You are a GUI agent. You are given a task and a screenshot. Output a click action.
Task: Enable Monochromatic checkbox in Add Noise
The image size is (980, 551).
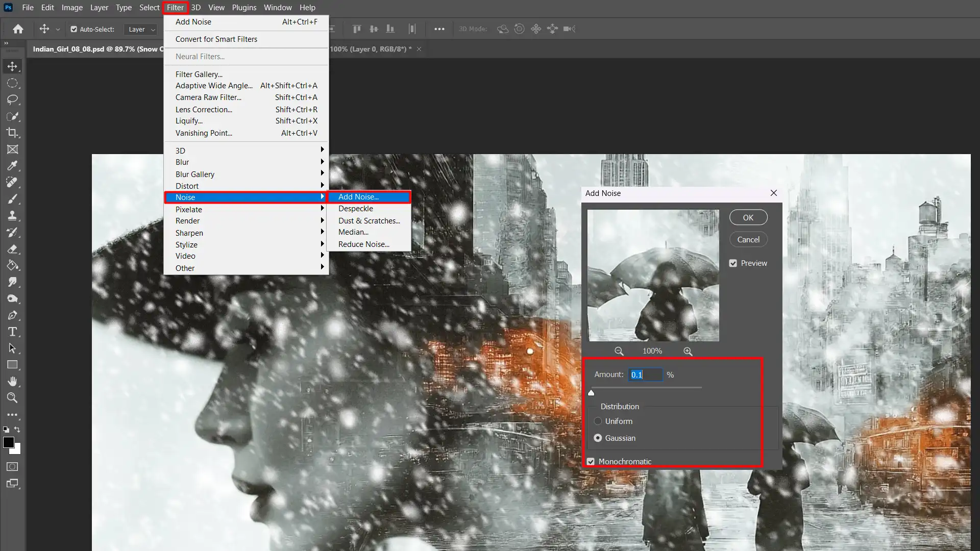[x=591, y=461]
